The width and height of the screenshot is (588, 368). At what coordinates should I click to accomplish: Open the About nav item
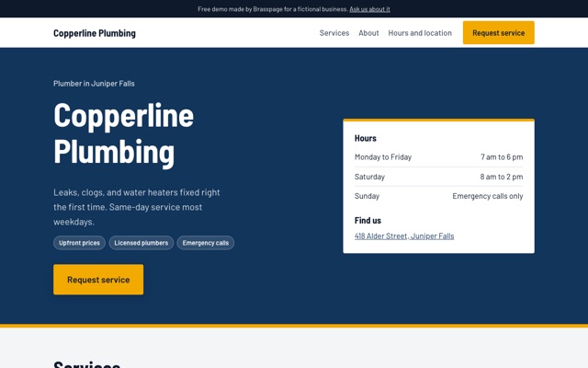[368, 33]
